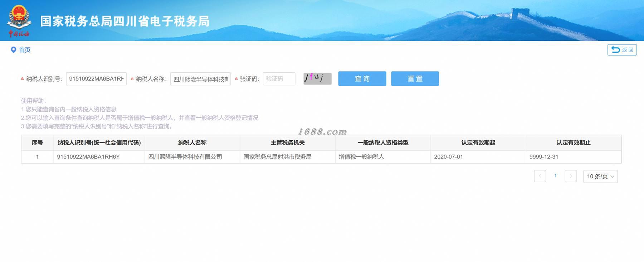Viewport: 644px width, 262px height.
Task: Click the 使用帮助 heading text
Action: [x=33, y=101]
